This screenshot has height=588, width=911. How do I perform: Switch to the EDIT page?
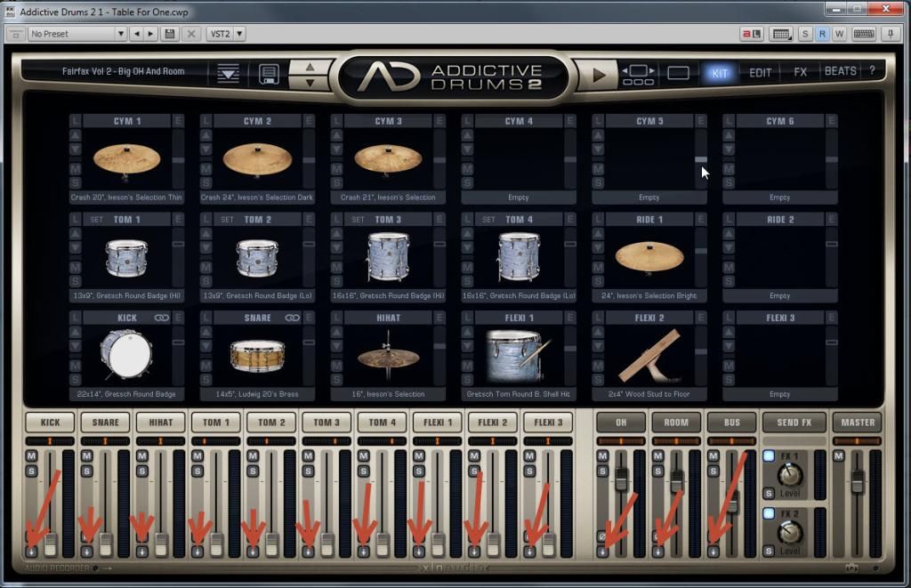760,72
